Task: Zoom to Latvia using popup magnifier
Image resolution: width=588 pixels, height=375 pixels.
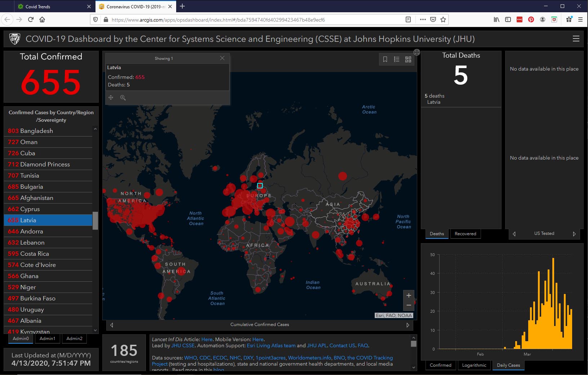Action: point(123,98)
